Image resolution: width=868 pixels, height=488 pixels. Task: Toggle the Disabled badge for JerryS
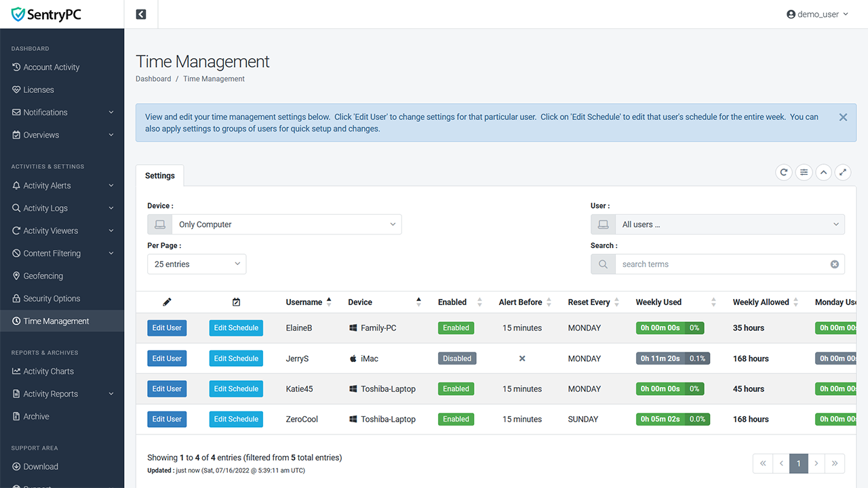tap(457, 359)
